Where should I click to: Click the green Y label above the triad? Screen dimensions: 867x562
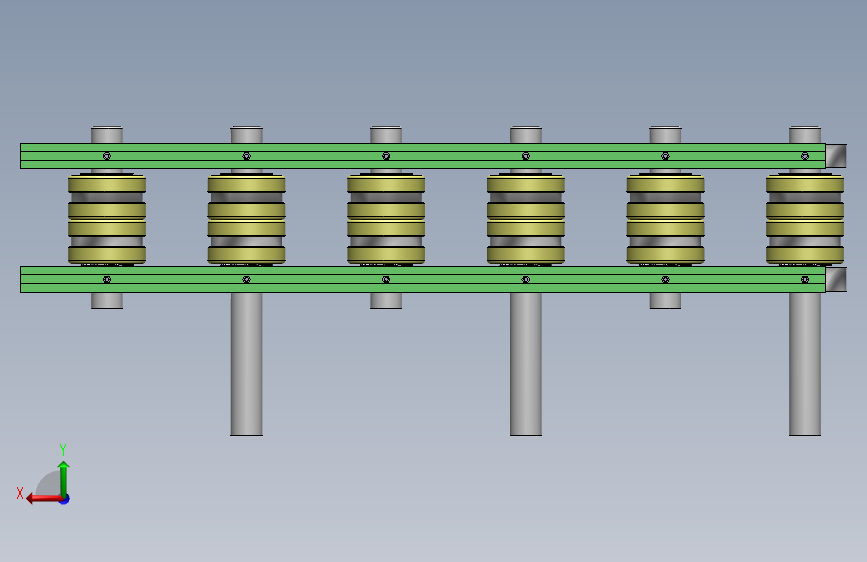click(63, 449)
